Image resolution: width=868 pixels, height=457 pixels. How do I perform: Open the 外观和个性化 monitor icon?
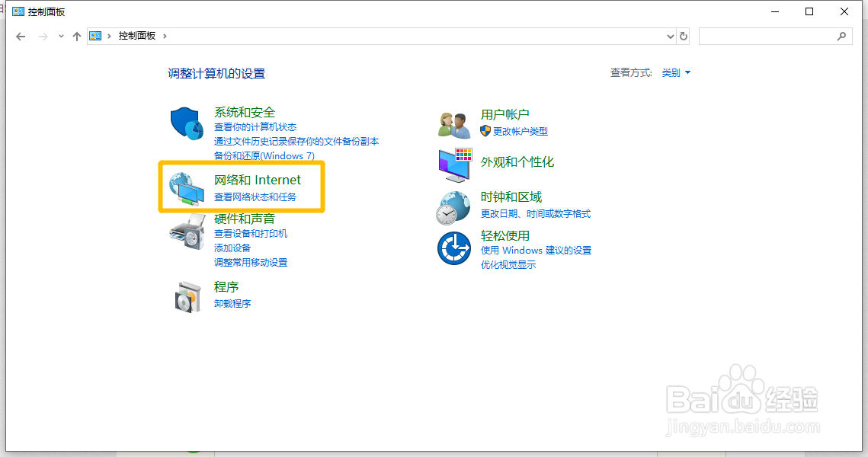pos(455,165)
